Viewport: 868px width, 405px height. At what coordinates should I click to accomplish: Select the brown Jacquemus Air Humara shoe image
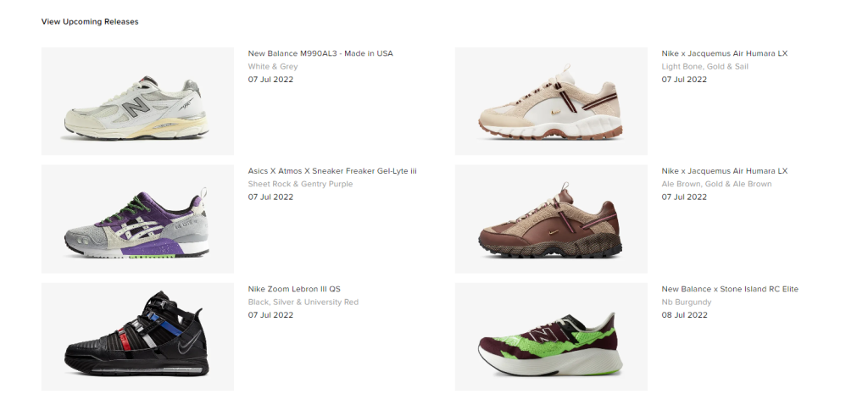pos(551,219)
